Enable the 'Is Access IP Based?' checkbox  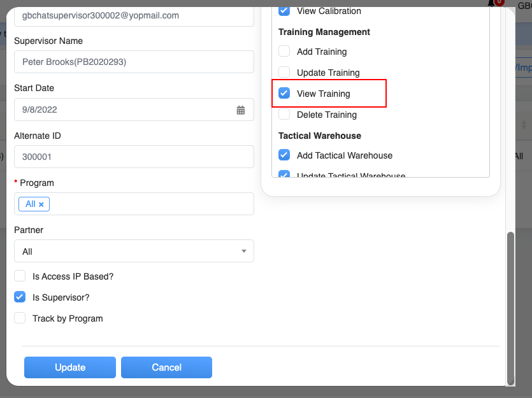point(20,276)
